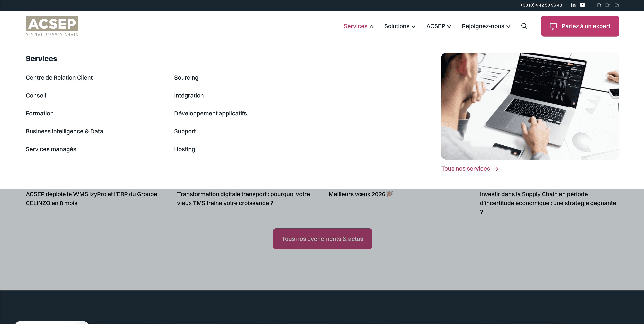
Task: Select the Fr language option
Action: [599, 5]
